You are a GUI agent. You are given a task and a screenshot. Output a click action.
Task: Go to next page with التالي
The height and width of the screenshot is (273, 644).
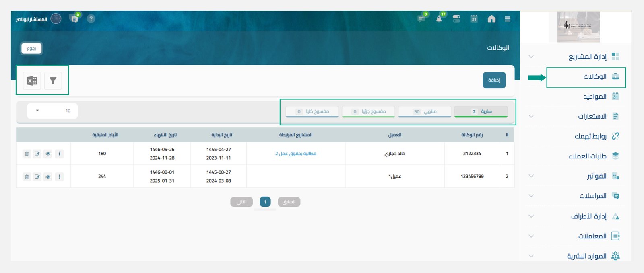(242, 202)
